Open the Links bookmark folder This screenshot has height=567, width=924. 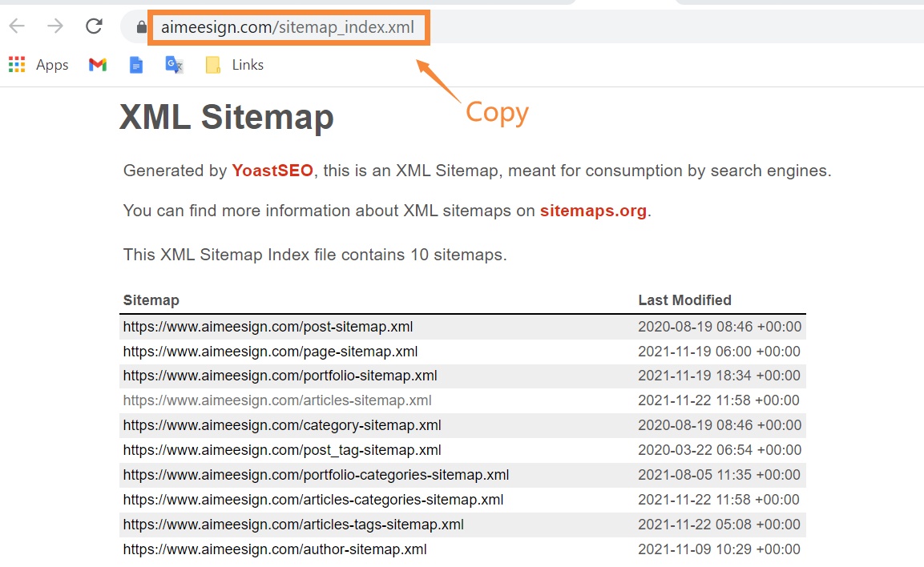pyautogui.click(x=235, y=65)
